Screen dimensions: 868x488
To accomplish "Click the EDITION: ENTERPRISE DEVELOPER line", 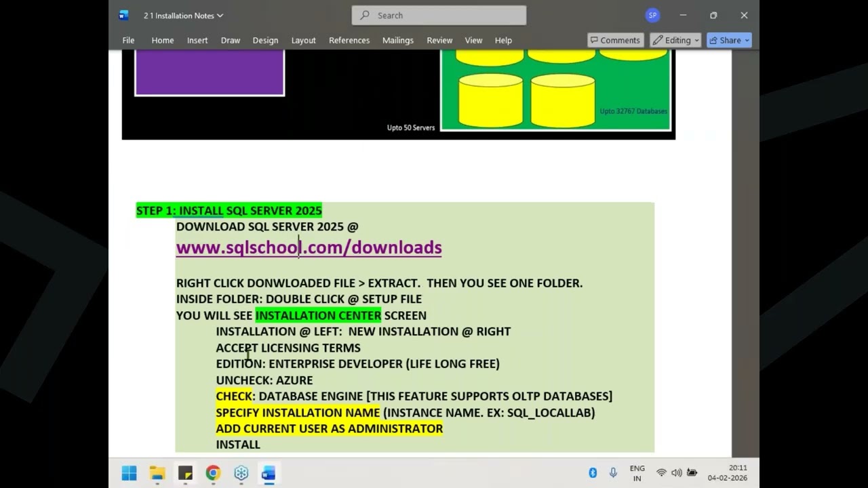I will pyautogui.click(x=357, y=364).
